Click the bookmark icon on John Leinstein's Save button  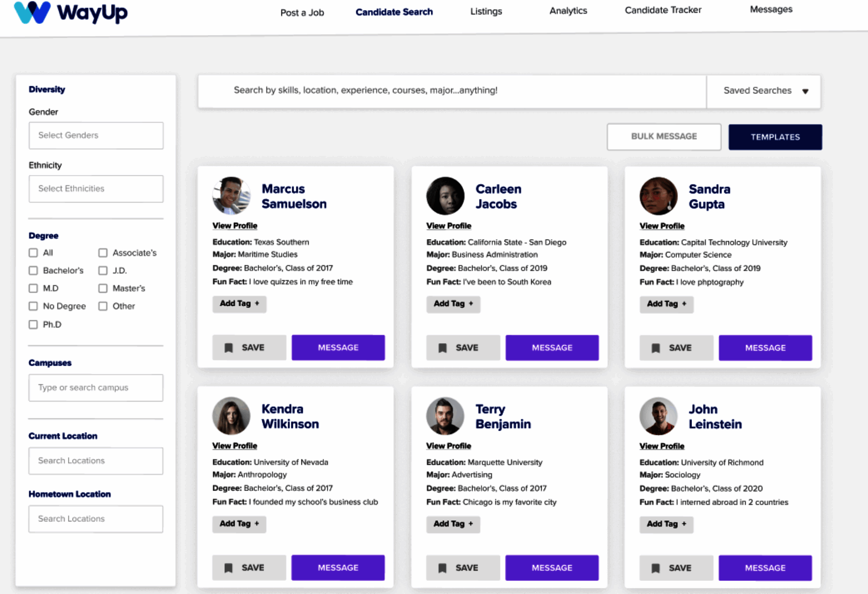656,568
